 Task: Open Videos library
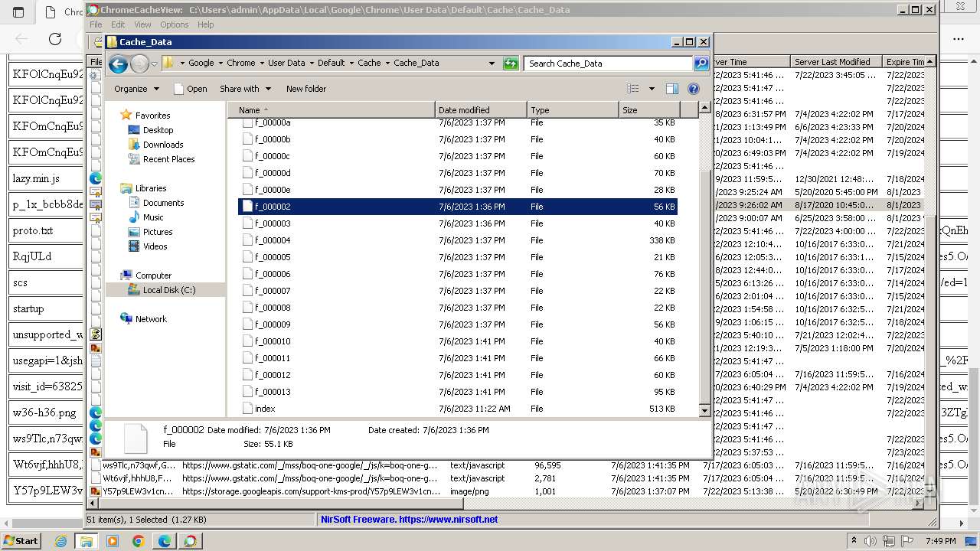[x=155, y=246]
